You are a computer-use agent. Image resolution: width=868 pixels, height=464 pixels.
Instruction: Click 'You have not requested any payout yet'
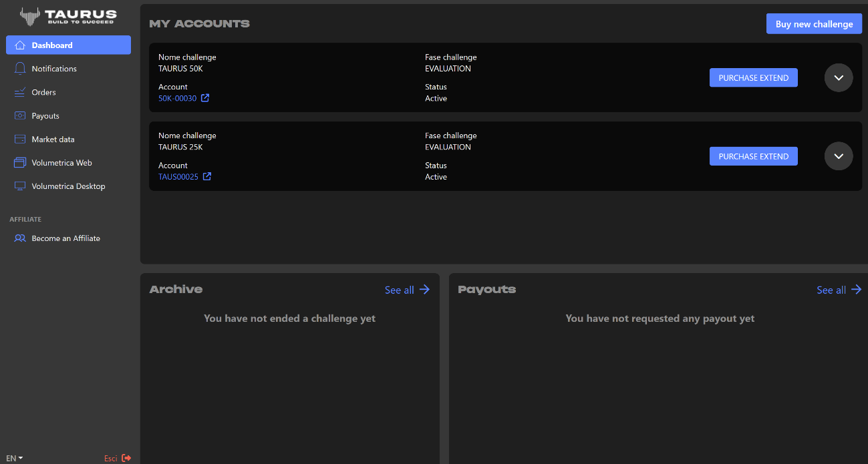[660, 318]
